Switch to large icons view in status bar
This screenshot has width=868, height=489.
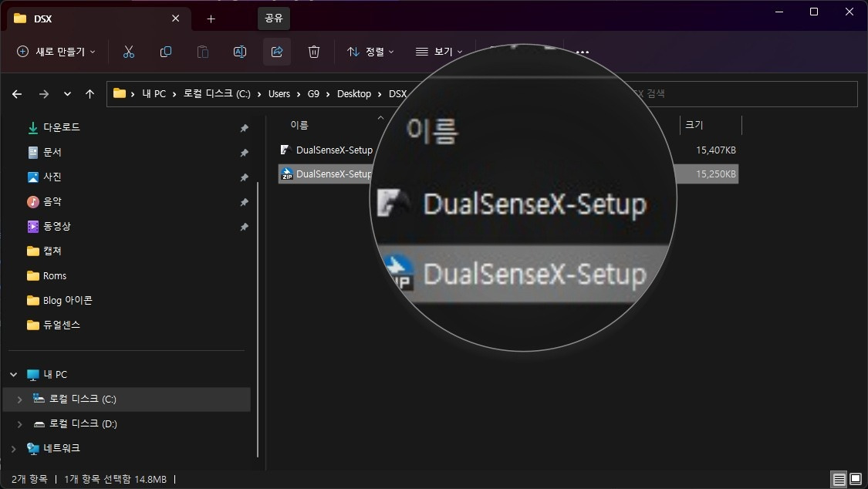(855, 479)
